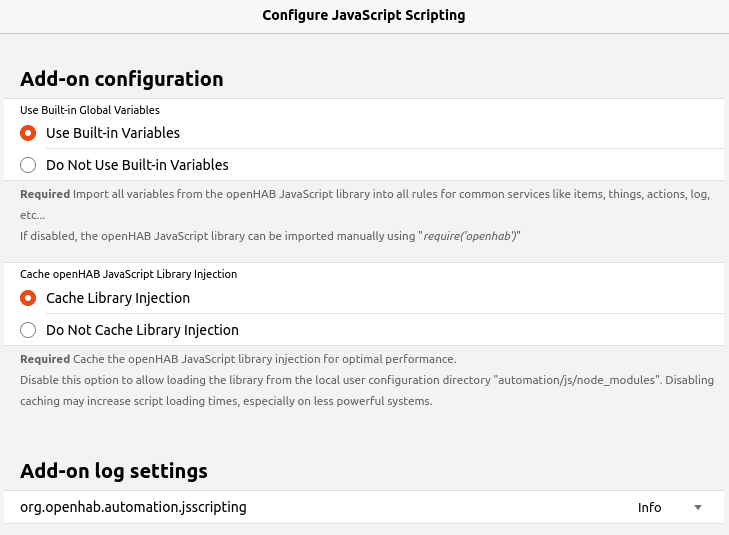
Task: Enable the 'Cache Library Injection' radio button
Action: (x=28, y=298)
